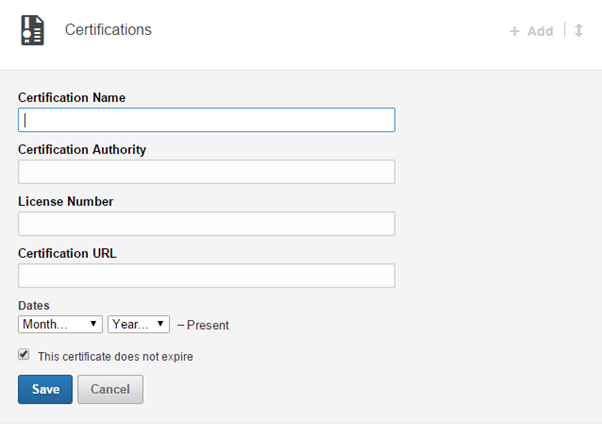Click the Certifications section heading

tap(108, 30)
